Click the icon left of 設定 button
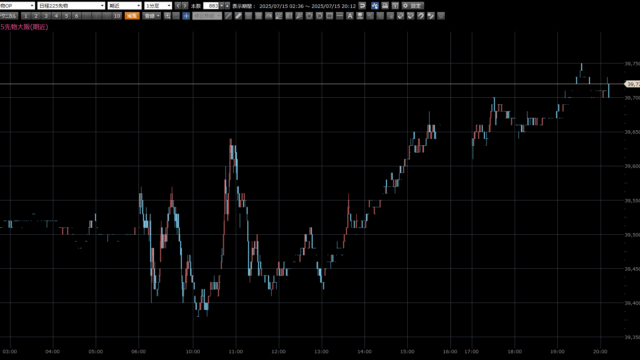The image size is (640, 360). tap(395, 6)
